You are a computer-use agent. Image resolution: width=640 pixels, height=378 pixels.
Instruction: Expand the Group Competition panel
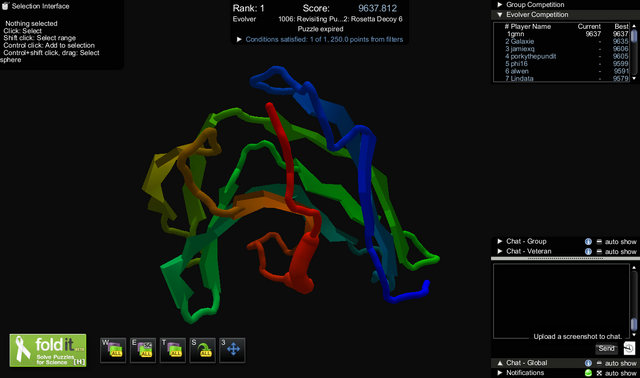click(500, 4)
